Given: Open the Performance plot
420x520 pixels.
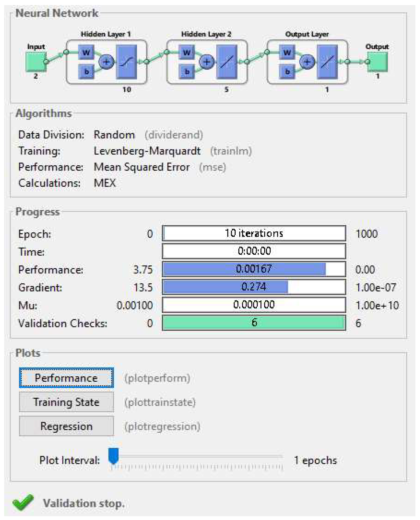Looking at the screenshot, I should pyautogui.click(x=66, y=378).
